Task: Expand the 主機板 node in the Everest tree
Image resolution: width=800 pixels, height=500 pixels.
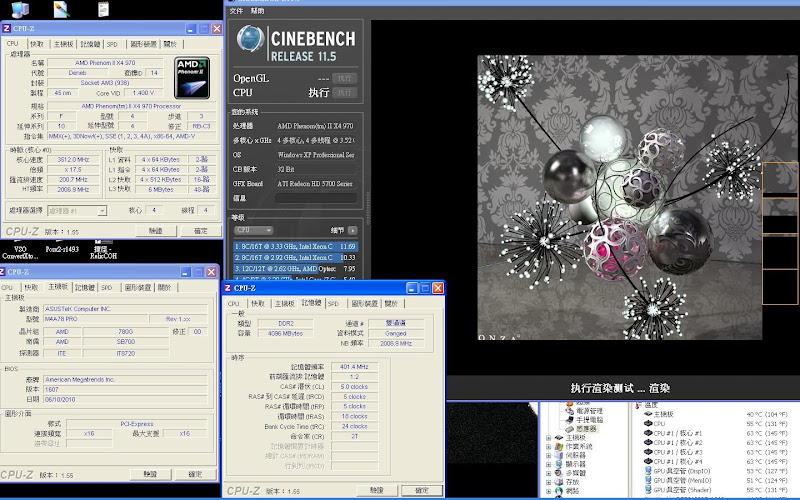Action: pyautogui.click(x=548, y=438)
